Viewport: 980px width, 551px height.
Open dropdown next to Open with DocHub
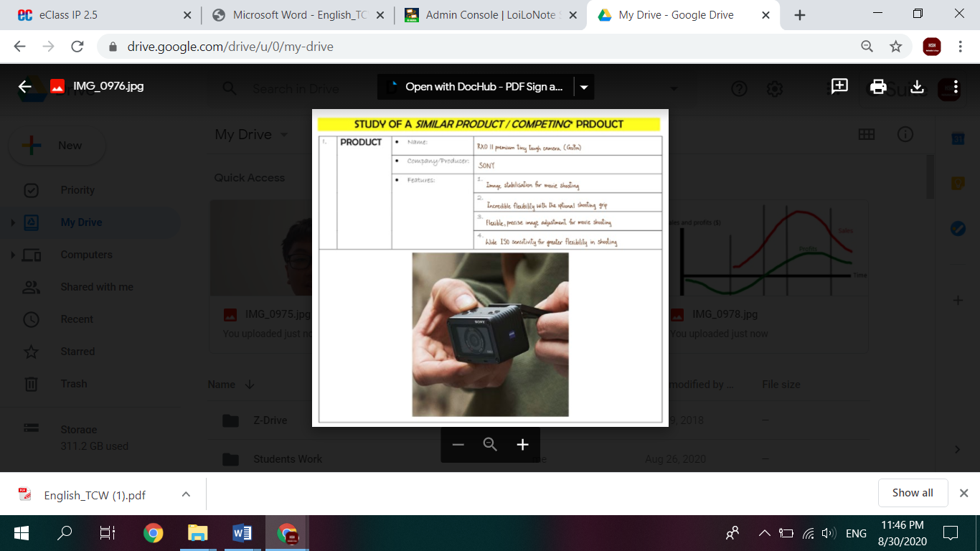coord(584,88)
